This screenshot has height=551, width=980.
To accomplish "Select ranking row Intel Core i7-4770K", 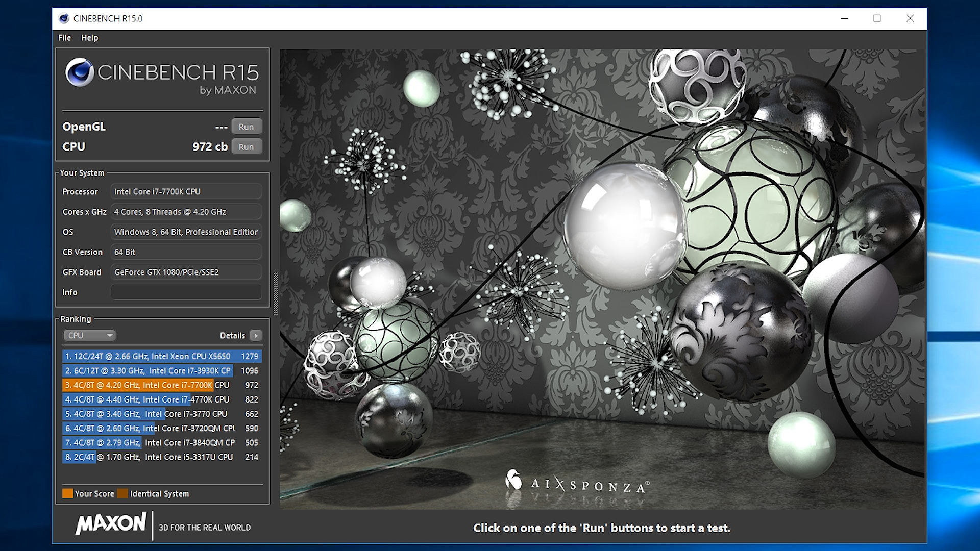I will point(162,399).
